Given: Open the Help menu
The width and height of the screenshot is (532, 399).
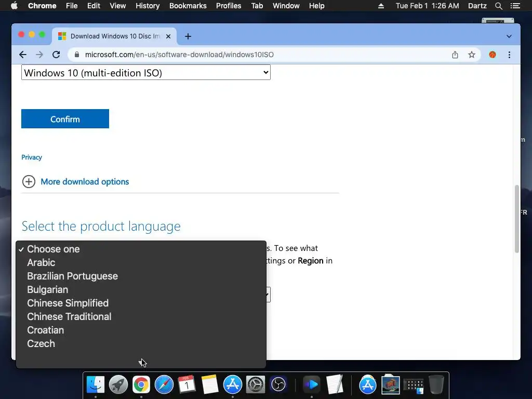Looking at the screenshot, I should pyautogui.click(x=316, y=6).
